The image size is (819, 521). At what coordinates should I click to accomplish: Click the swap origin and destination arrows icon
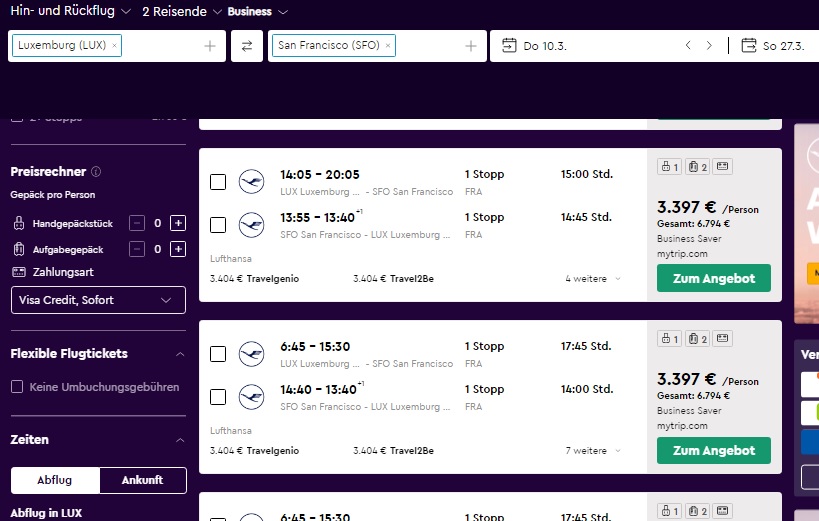(x=246, y=46)
